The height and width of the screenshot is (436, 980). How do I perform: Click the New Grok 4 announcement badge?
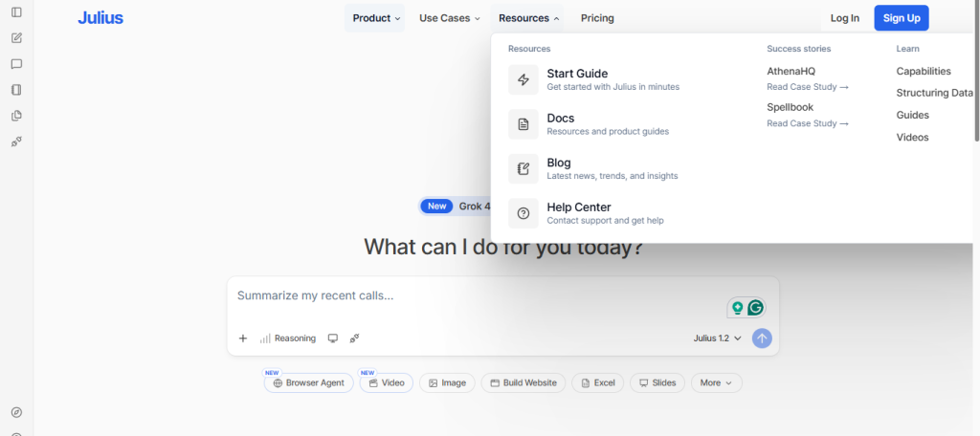point(457,207)
